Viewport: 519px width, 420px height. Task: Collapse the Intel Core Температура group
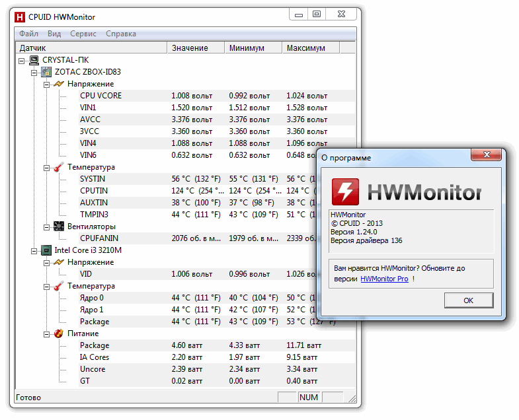pos(47,287)
